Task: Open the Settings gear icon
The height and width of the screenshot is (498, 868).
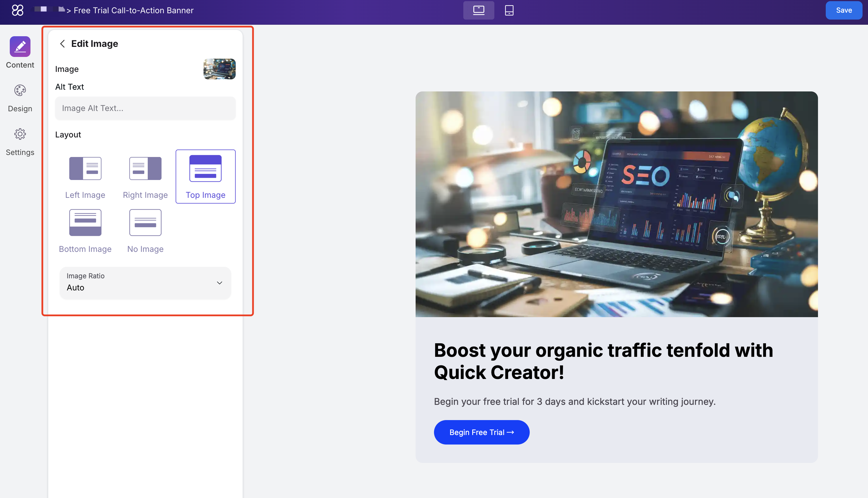Action: coord(20,134)
